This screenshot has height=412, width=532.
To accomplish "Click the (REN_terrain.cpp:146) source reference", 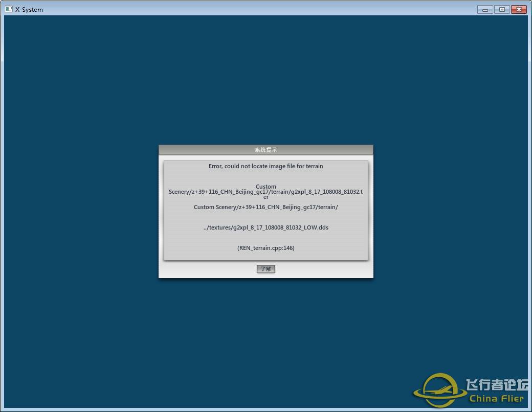I will [265, 248].
